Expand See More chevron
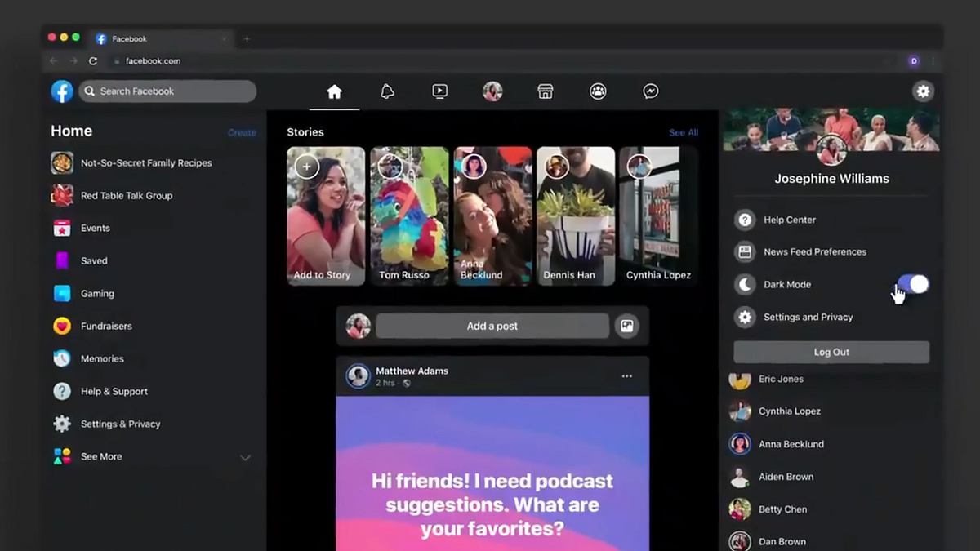The image size is (980, 551). (245, 458)
